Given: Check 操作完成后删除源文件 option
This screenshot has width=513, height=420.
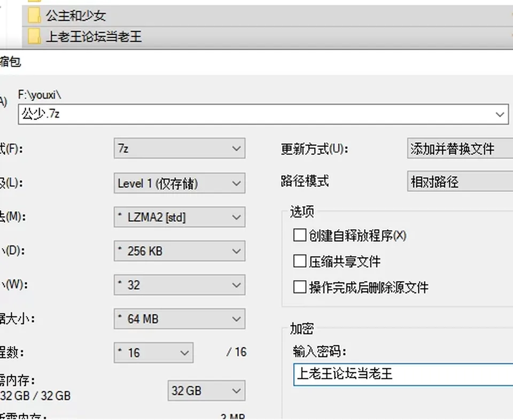Looking at the screenshot, I should point(300,287).
